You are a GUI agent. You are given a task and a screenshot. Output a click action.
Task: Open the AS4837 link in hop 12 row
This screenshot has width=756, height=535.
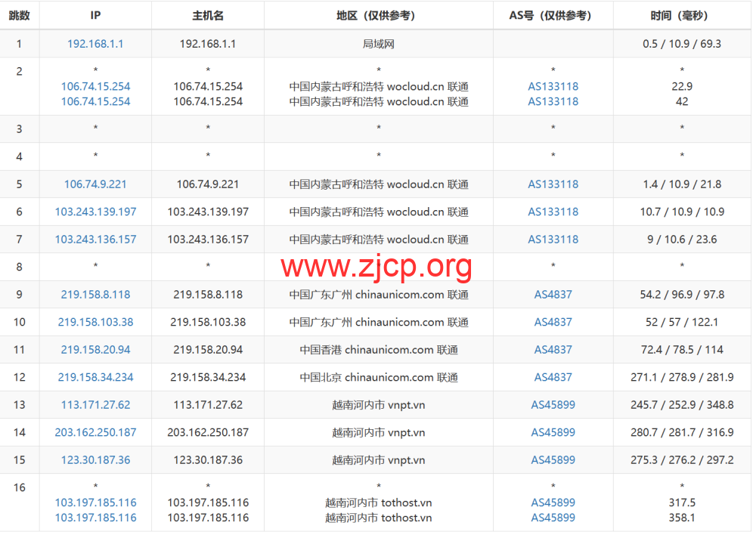[x=553, y=377]
